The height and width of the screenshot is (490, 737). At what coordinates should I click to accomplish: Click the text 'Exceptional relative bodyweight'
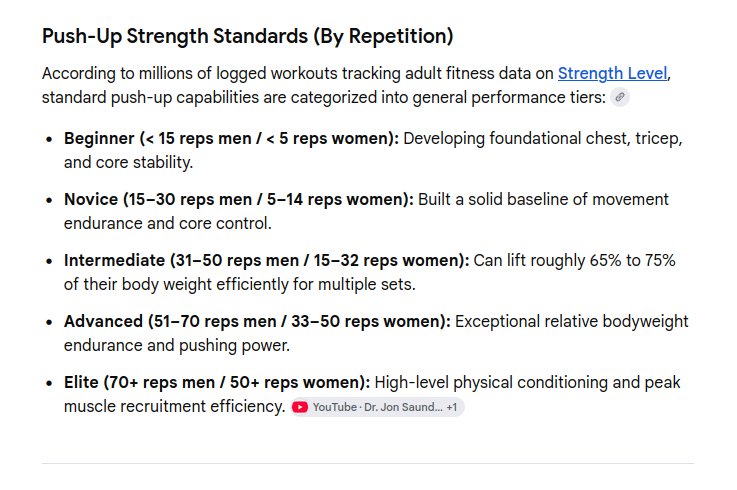(x=572, y=322)
